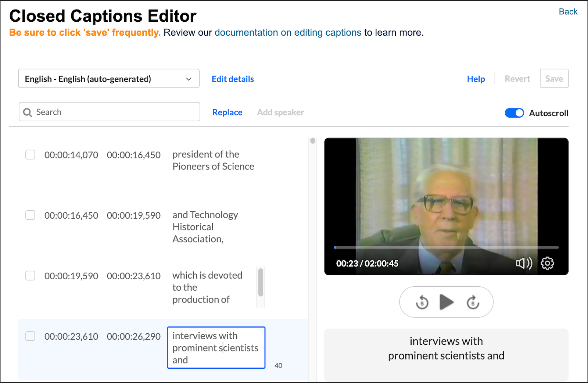The image size is (588, 383).
Task: Click end time 00:00:16,450 of first caption
Action: tap(134, 155)
